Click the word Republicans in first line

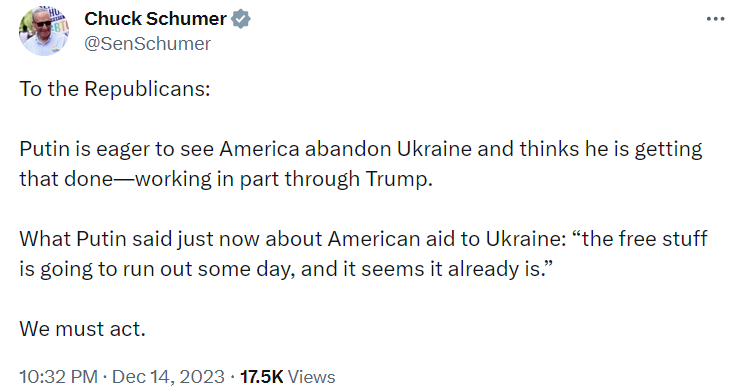145,89
